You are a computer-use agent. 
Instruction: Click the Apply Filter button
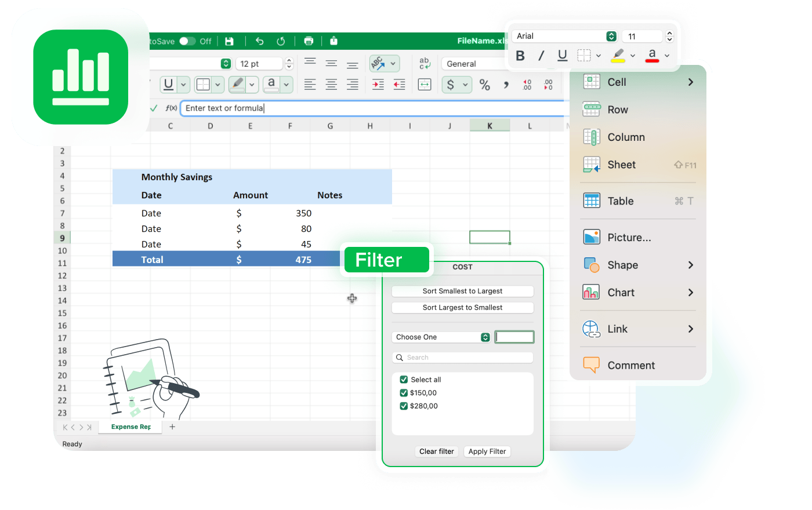[487, 451]
